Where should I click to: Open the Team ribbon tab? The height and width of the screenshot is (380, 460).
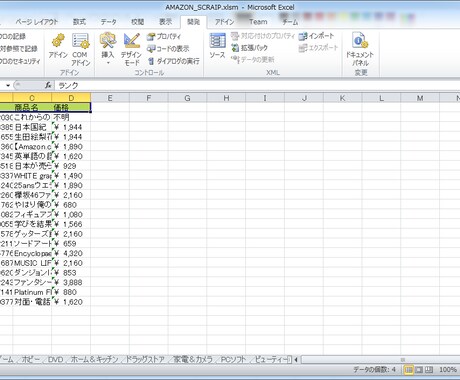[x=258, y=22]
